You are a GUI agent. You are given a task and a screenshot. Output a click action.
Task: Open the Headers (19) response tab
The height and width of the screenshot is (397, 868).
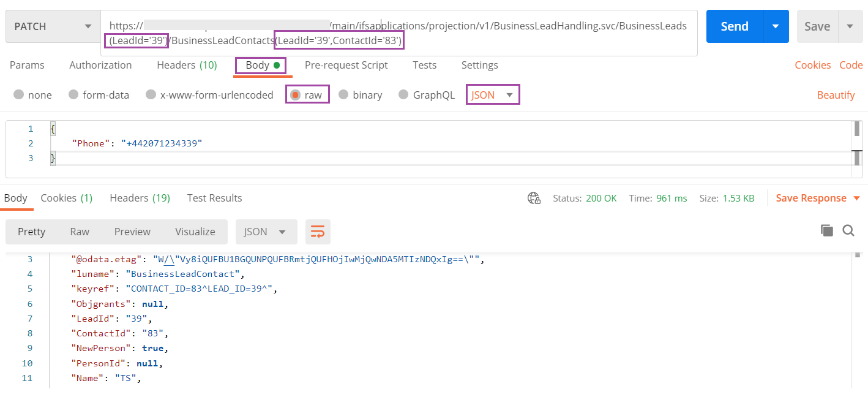pos(140,198)
